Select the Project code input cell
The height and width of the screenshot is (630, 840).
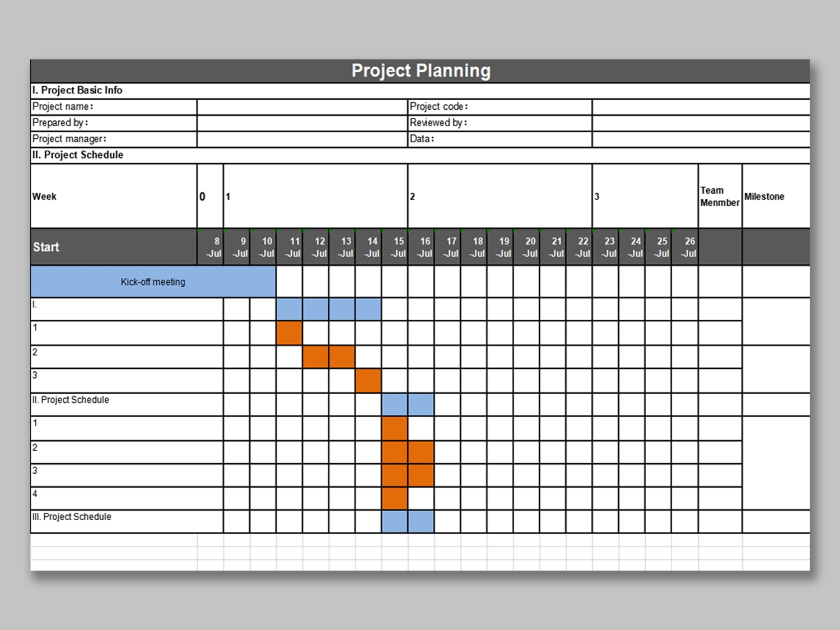700,107
